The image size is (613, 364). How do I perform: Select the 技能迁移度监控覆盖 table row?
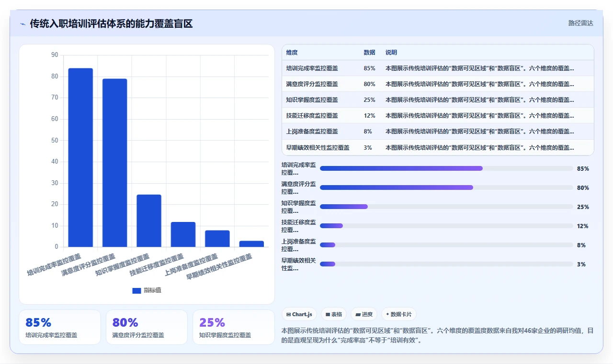tap(438, 116)
